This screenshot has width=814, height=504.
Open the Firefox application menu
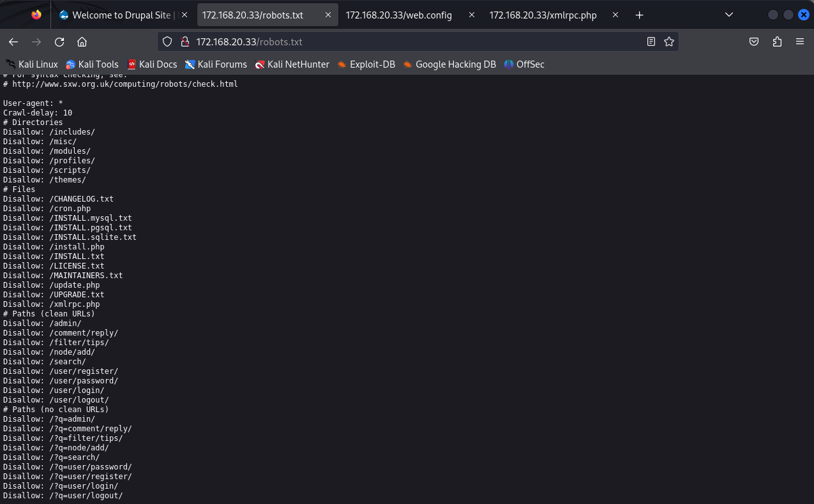click(800, 42)
